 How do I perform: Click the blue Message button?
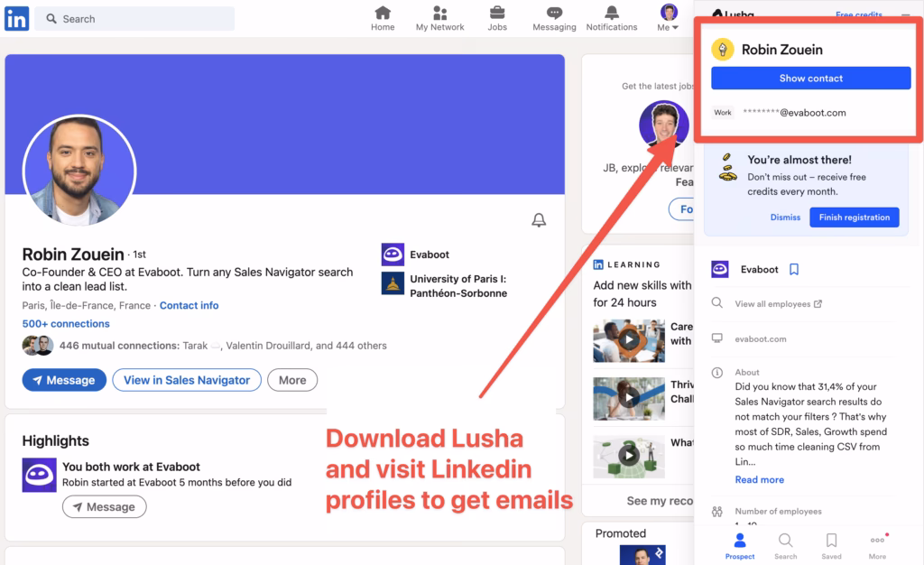click(64, 380)
